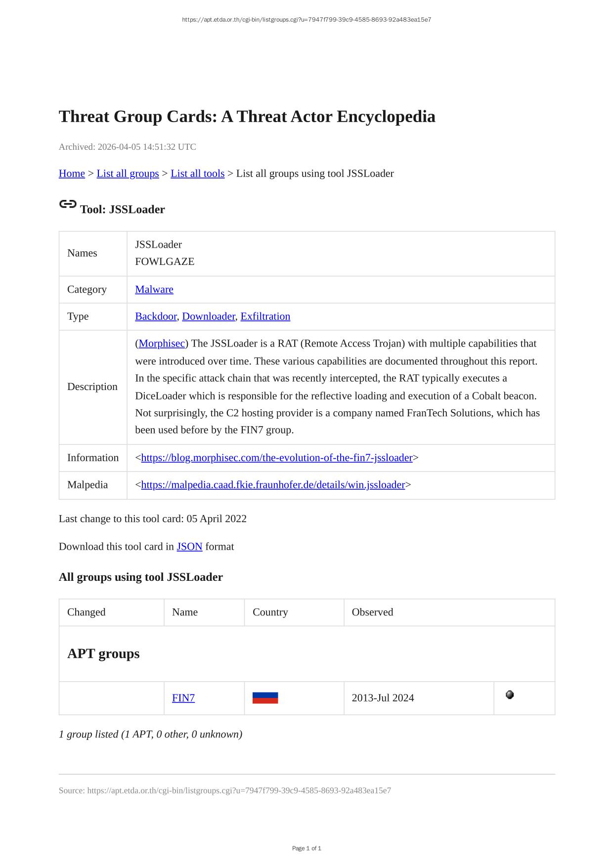Screen dimensions: 614x868
Task: Click the Name column header
Action: point(185,612)
